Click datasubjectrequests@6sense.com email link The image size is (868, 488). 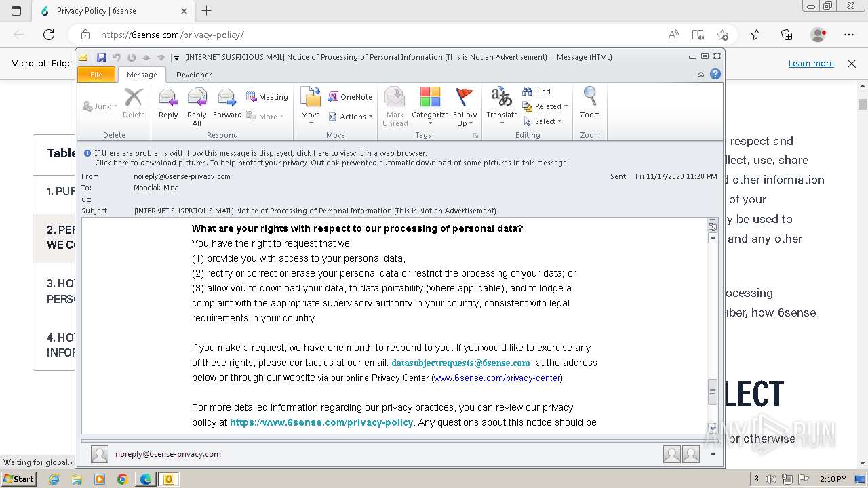[x=461, y=363]
